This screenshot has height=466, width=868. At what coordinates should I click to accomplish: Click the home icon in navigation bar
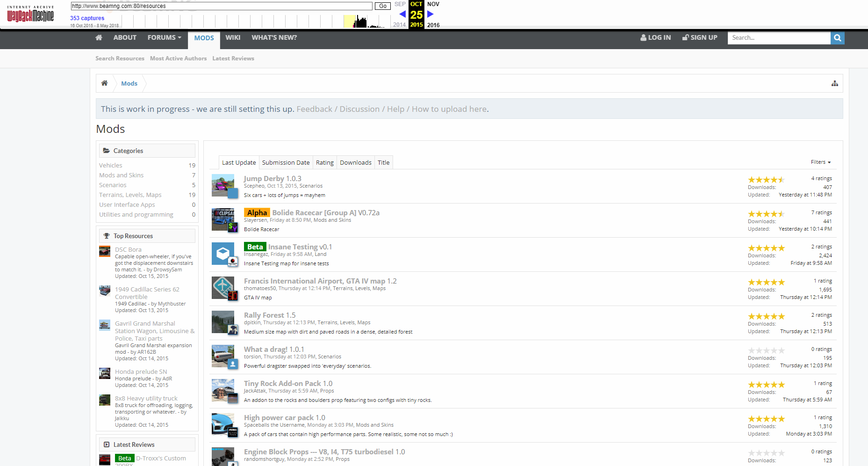pos(99,38)
